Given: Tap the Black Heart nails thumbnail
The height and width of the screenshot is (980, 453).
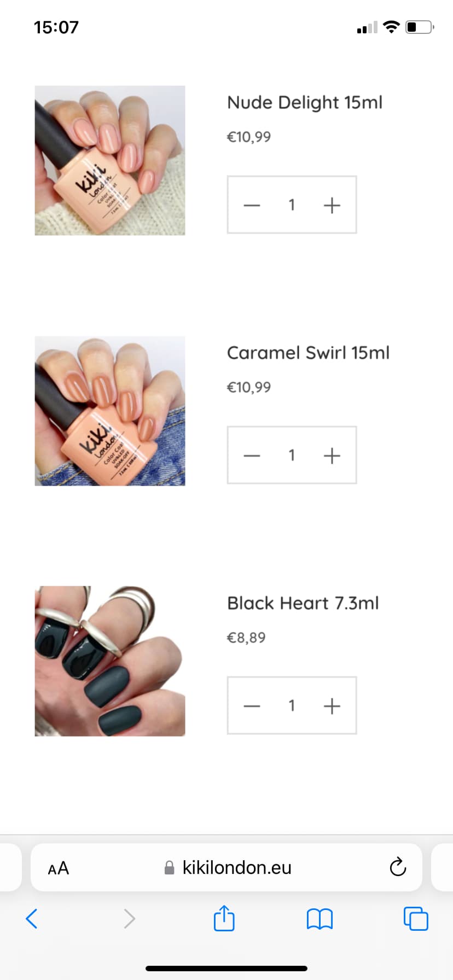Looking at the screenshot, I should point(110,661).
